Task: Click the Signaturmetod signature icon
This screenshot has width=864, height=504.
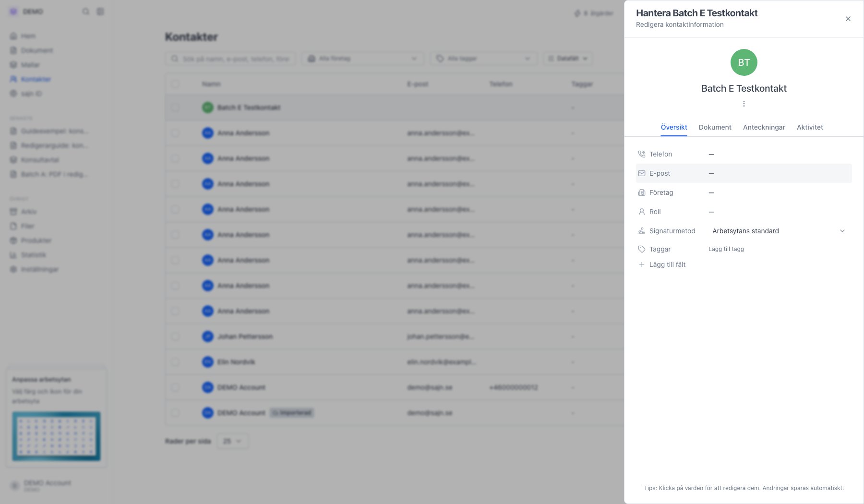Action: point(641,231)
